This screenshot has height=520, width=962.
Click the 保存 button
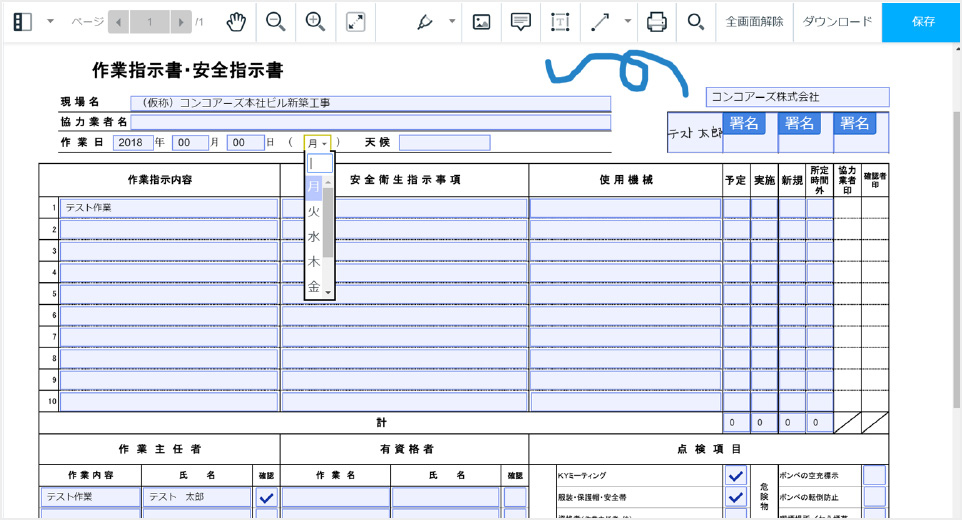tap(921, 21)
